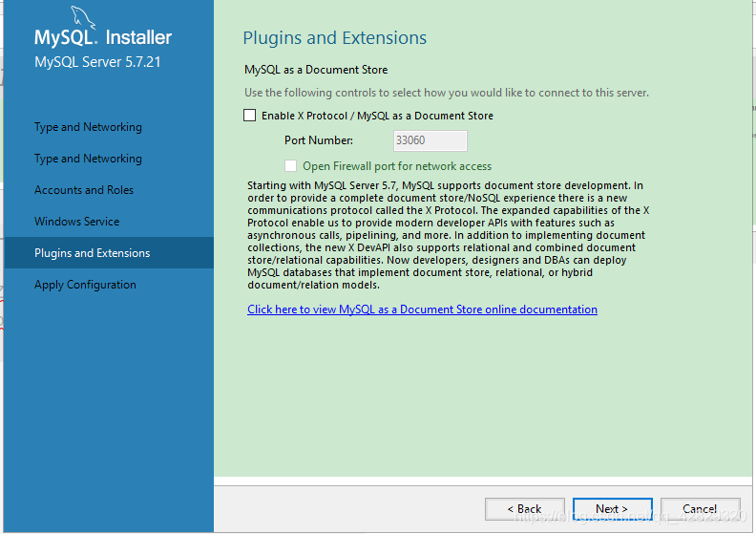Enable X Protocol / MySQL as Document Store checkbox
The width and height of the screenshot is (756, 534).
[250, 116]
